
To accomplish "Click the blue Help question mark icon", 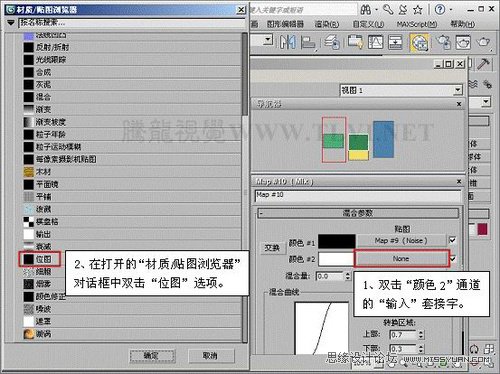I will click(440, 9).
